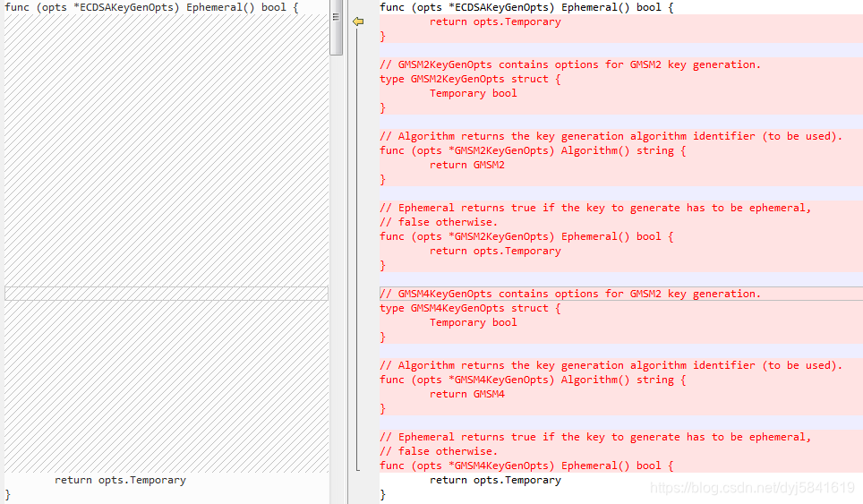863x504 pixels.
Task: Click the GMSM2KeyGenOpts Algorithm() function line
Action: point(533,150)
